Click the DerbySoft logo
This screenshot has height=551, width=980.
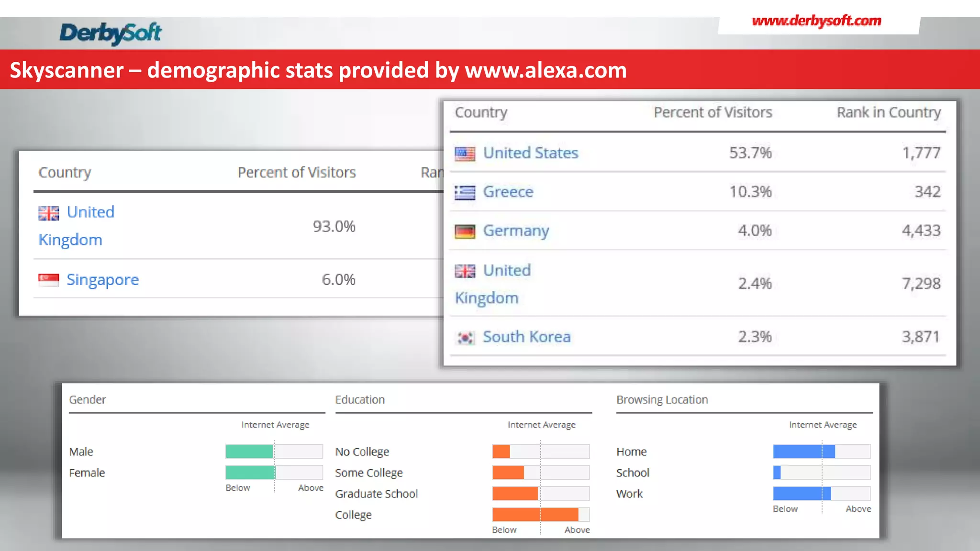[111, 33]
